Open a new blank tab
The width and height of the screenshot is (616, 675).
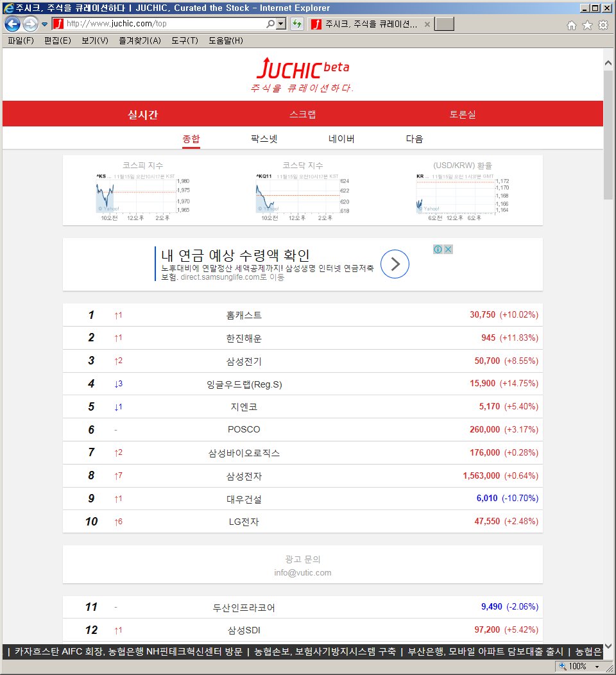[x=444, y=24]
